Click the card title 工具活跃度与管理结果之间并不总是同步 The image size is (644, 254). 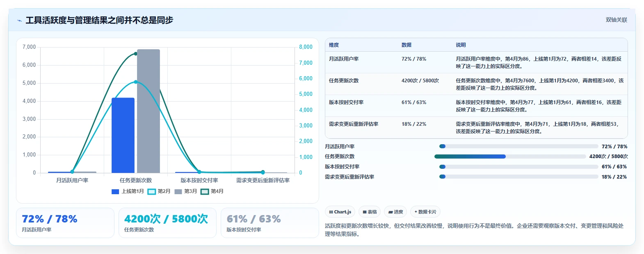99,20
